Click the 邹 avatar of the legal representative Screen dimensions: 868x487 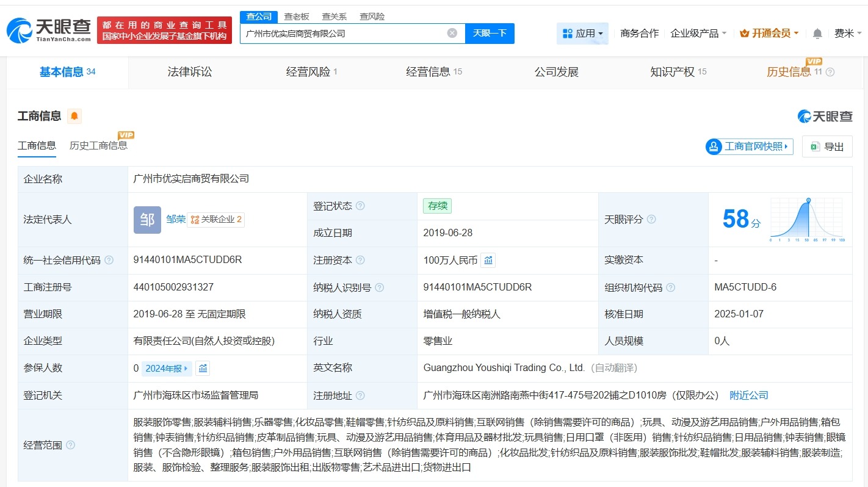146,220
